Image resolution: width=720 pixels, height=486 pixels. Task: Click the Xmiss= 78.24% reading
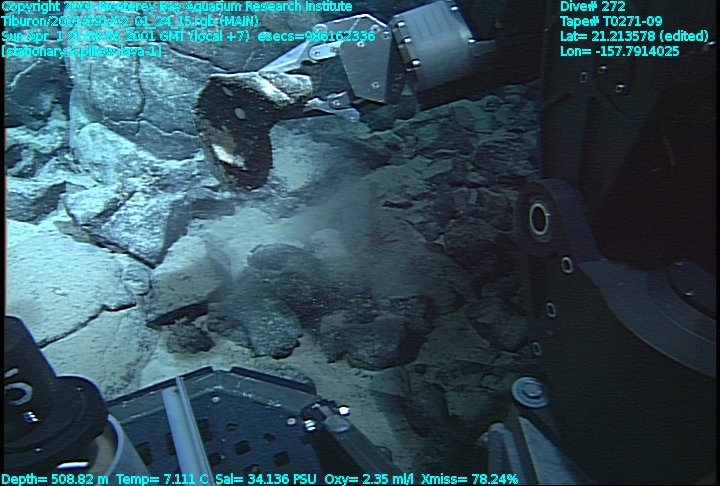(470, 478)
